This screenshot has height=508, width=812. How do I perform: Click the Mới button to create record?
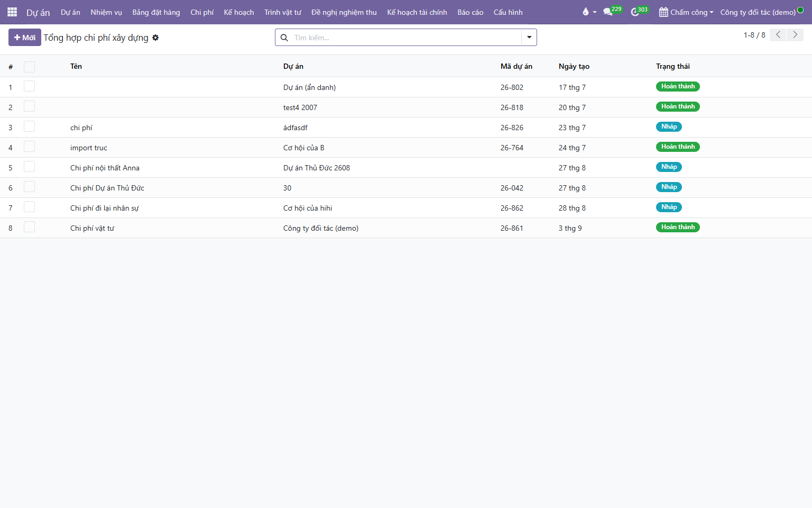[25, 38]
